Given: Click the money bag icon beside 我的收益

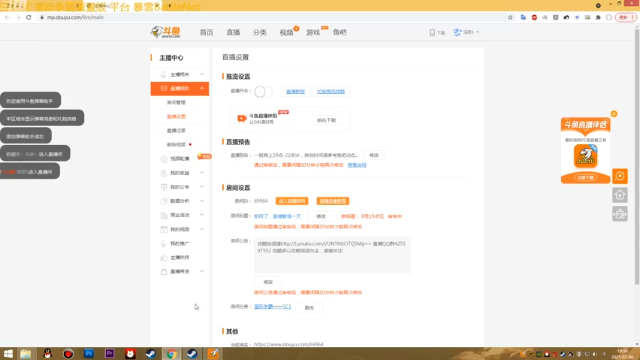Looking at the screenshot, I should coord(164,173).
